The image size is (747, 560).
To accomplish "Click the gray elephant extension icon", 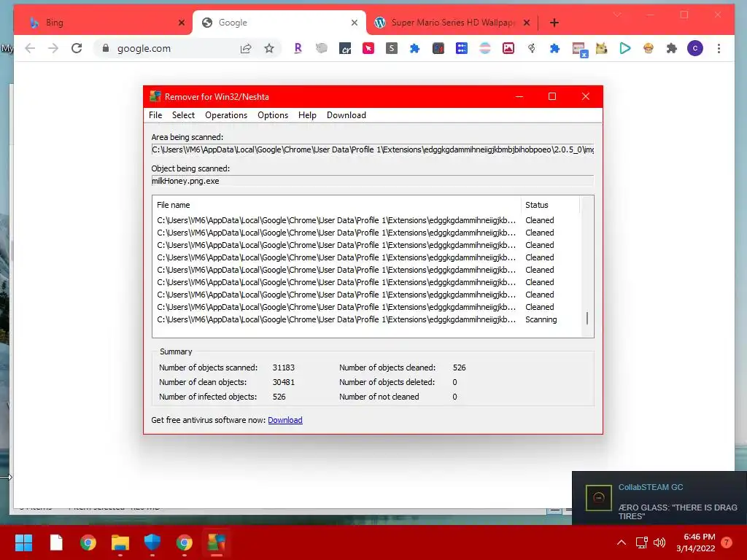I will point(322,48).
